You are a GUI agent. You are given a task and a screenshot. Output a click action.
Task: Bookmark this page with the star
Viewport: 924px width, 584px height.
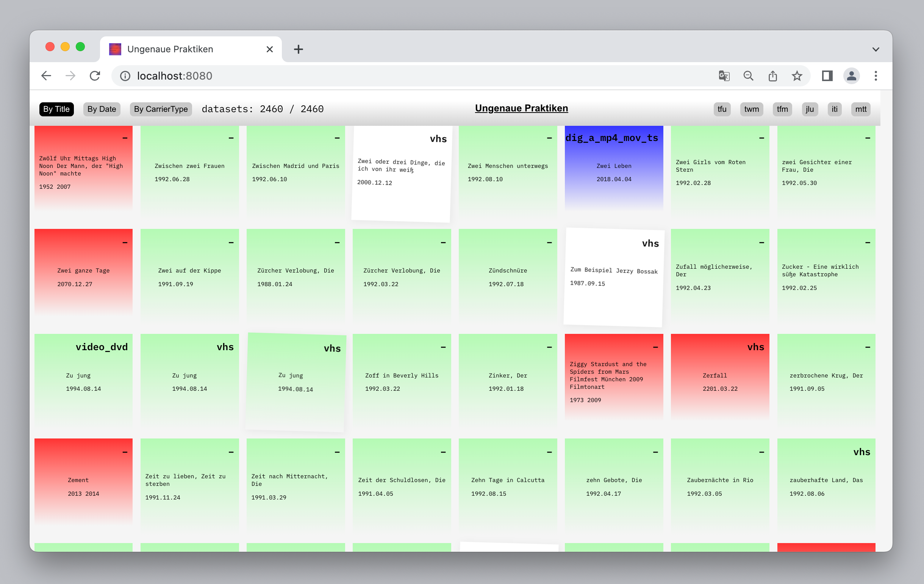click(x=797, y=76)
